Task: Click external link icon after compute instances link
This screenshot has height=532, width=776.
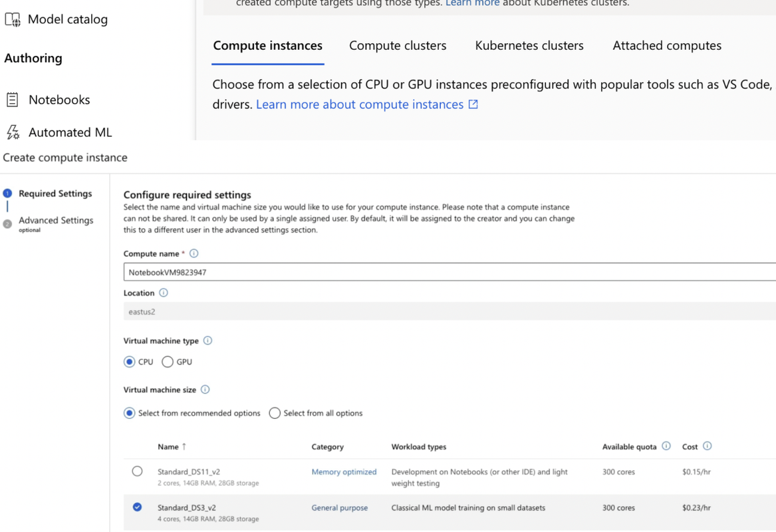Action: 473,104
